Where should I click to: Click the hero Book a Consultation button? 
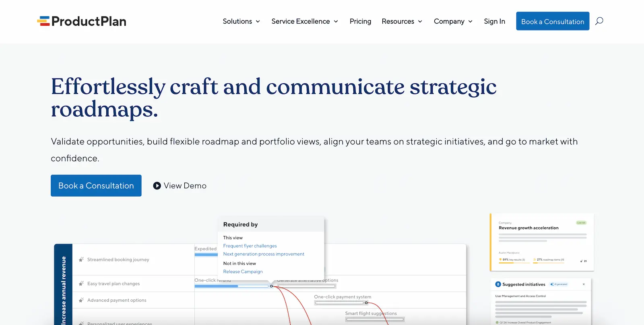tap(96, 186)
